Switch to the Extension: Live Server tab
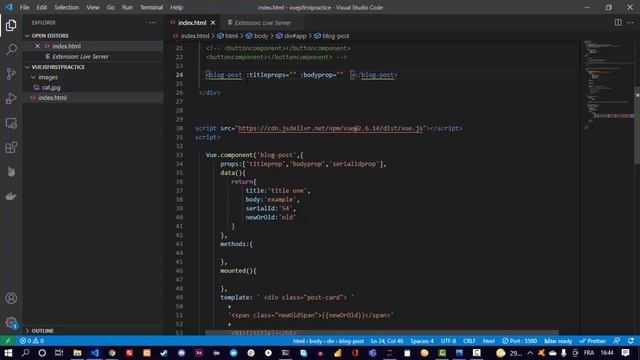The height and width of the screenshot is (360, 640). (262, 23)
